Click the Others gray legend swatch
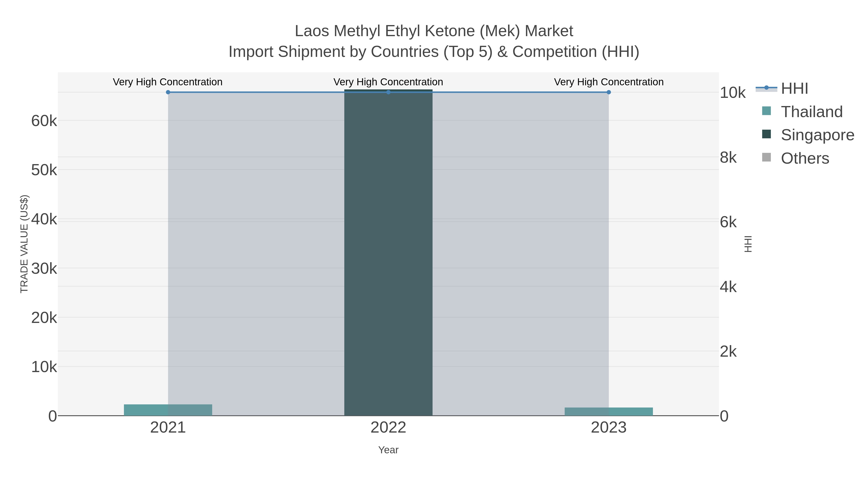The image size is (868, 488). click(x=766, y=157)
